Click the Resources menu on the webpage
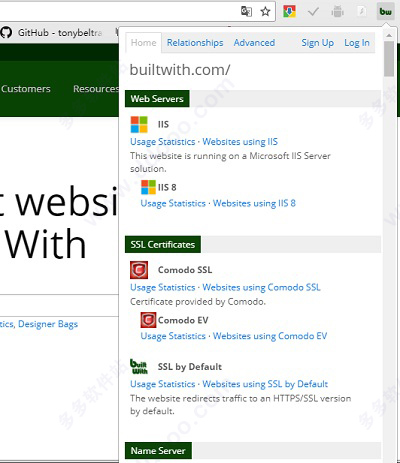Viewport: 400px width, 463px height. pos(96,89)
